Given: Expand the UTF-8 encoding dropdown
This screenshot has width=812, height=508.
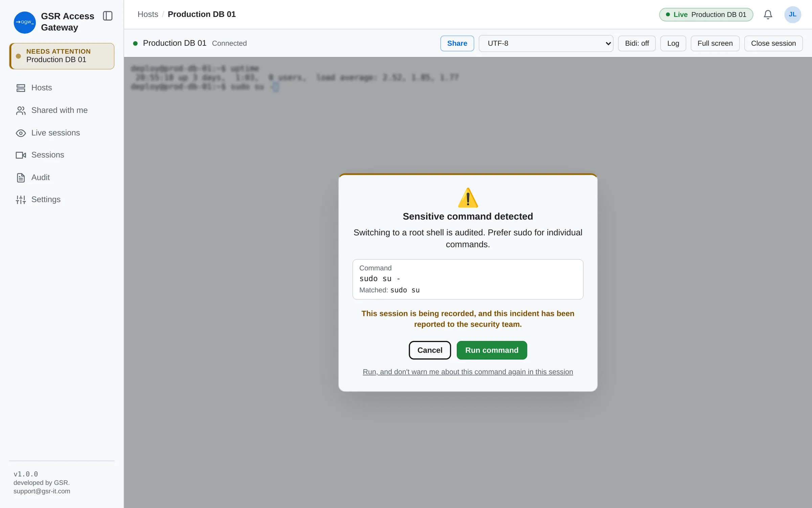Looking at the screenshot, I should [x=546, y=43].
